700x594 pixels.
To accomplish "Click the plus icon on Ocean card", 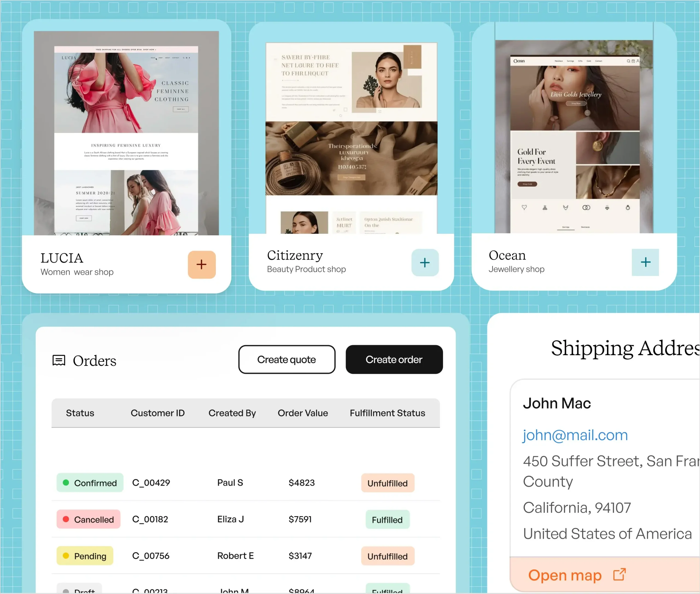I will tap(645, 262).
